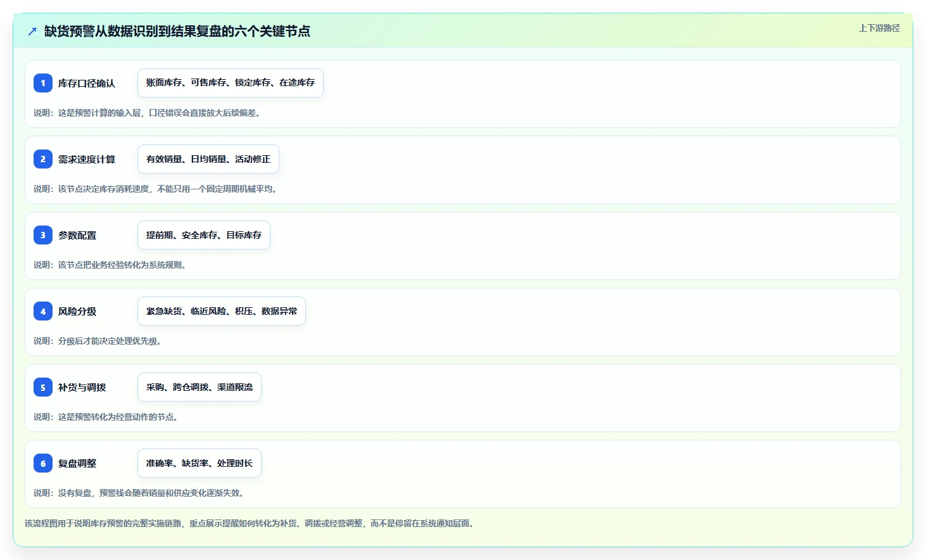Click the number 4 step badge
926x560 pixels.
click(x=43, y=311)
